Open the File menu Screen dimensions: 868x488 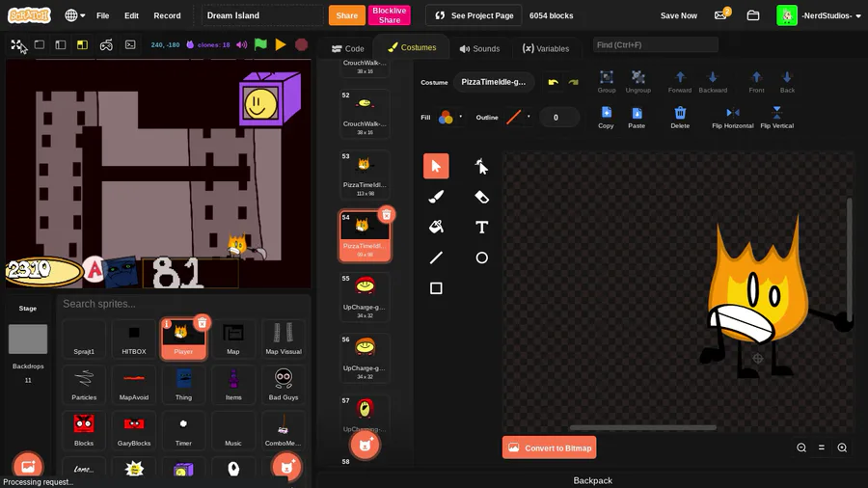[x=103, y=15]
